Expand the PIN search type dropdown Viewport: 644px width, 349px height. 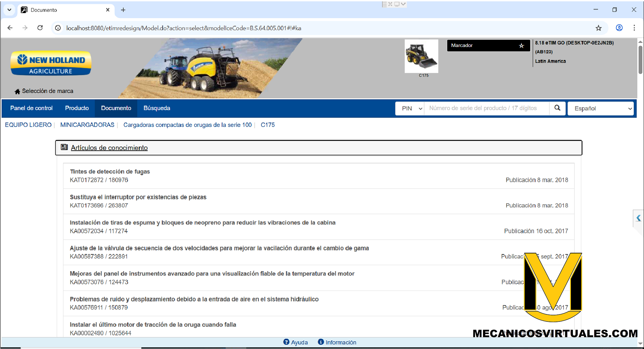click(410, 108)
